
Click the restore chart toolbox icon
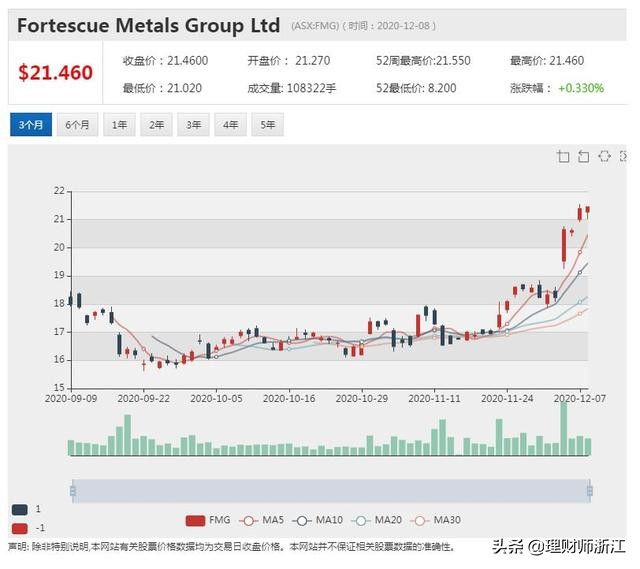click(x=604, y=156)
